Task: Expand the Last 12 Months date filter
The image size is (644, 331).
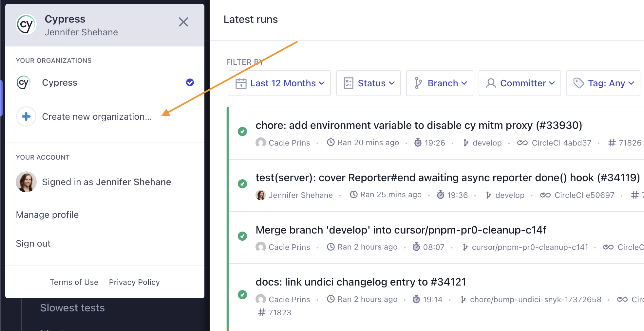Action: click(x=280, y=83)
